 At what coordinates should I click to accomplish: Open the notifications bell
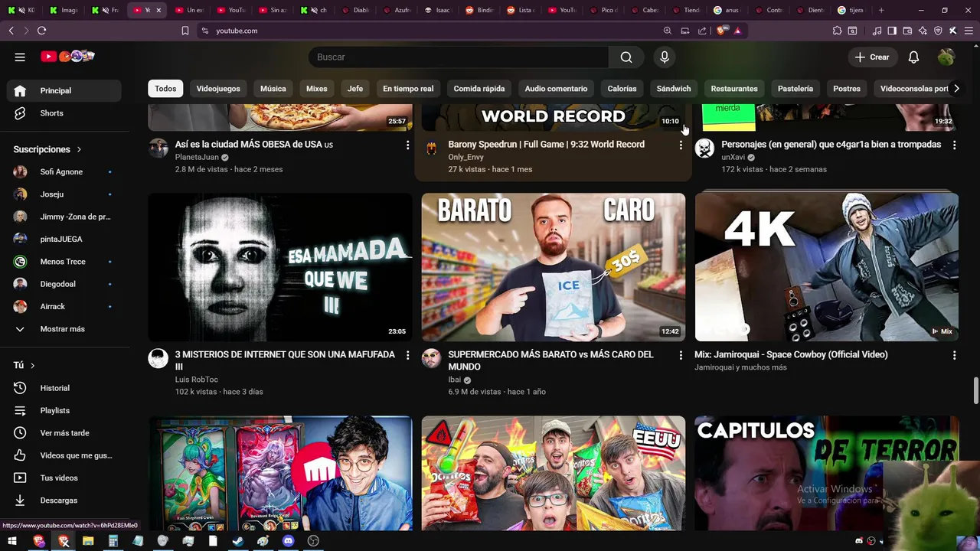(x=913, y=57)
